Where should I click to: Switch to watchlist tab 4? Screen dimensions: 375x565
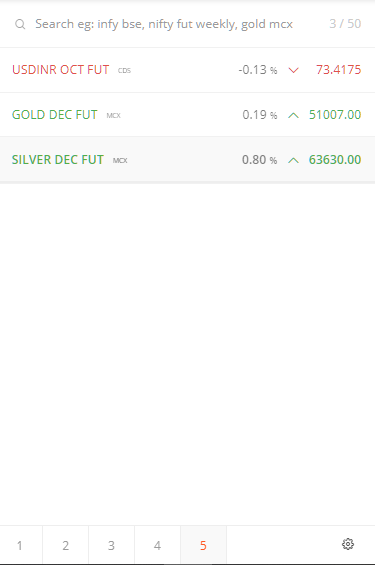click(x=157, y=545)
